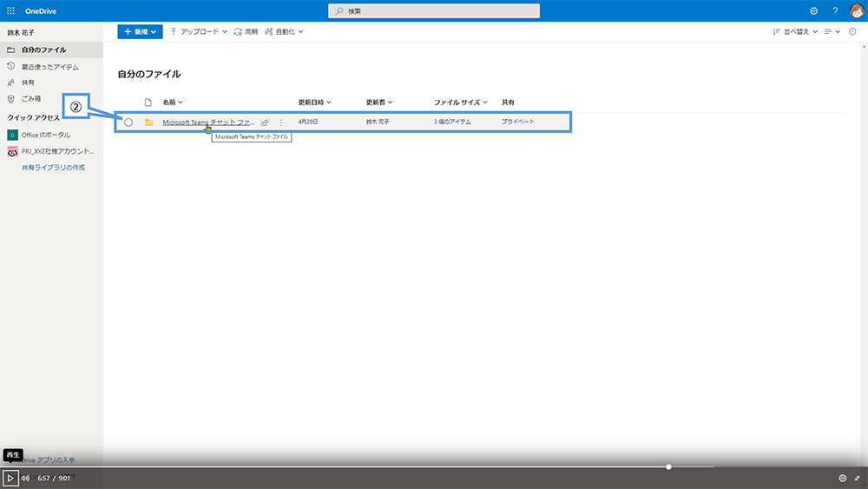
Task: Click 共有ライブラリの作成 link
Action: pos(53,168)
